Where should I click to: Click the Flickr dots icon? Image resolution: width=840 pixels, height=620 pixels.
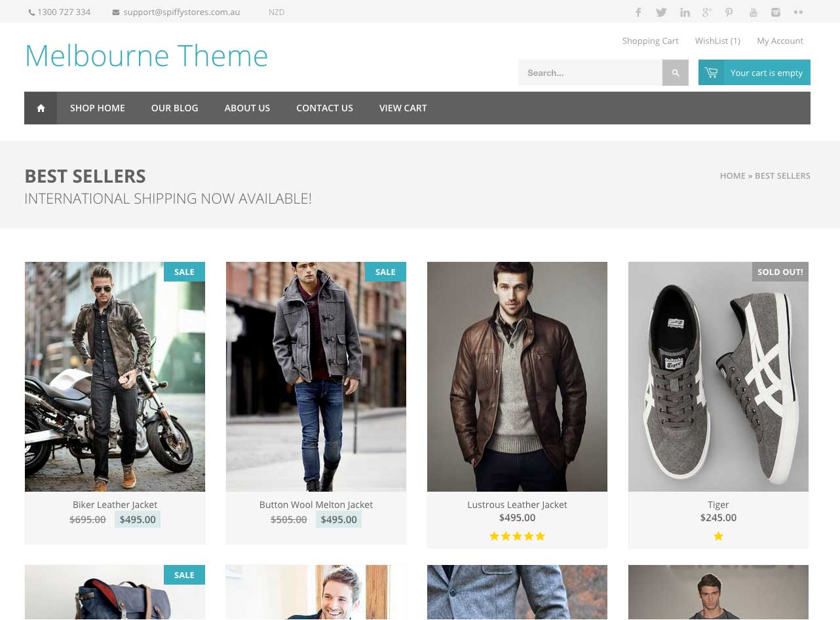[798, 12]
